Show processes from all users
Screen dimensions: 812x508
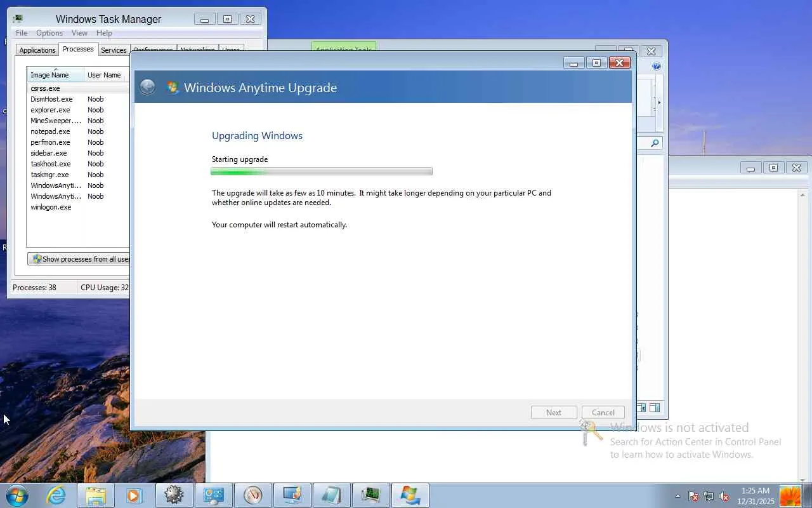[79, 259]
